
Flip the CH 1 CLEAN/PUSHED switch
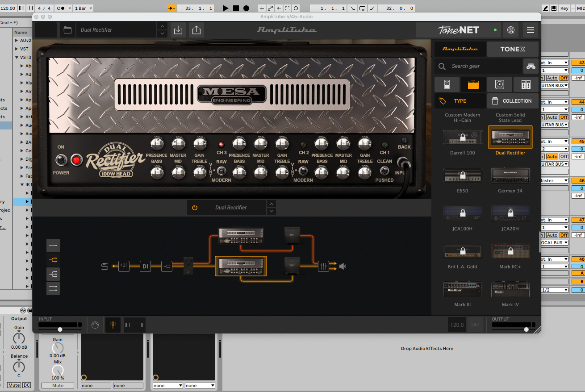(384, 171)
